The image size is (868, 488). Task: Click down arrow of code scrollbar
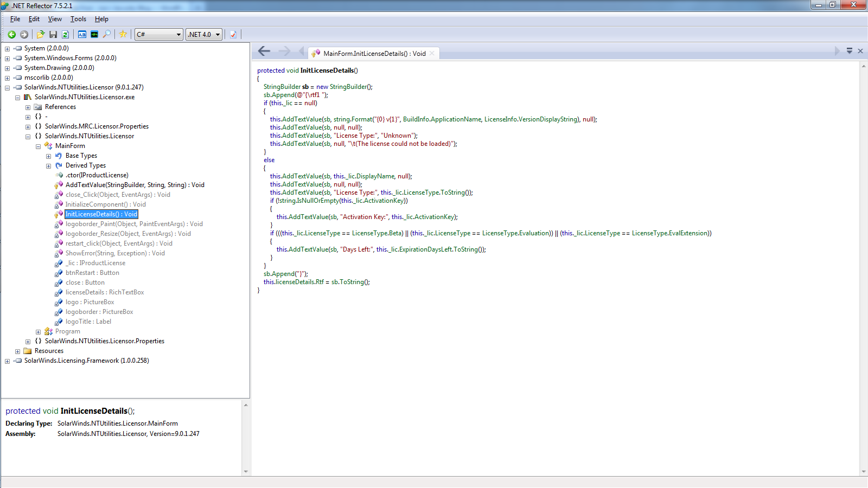pos(864,472)
